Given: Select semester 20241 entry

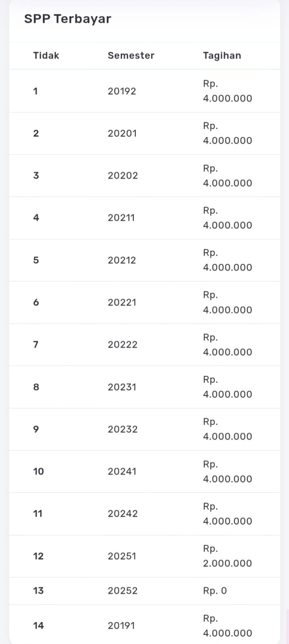Looking at the screenshot, I should 122,472.
